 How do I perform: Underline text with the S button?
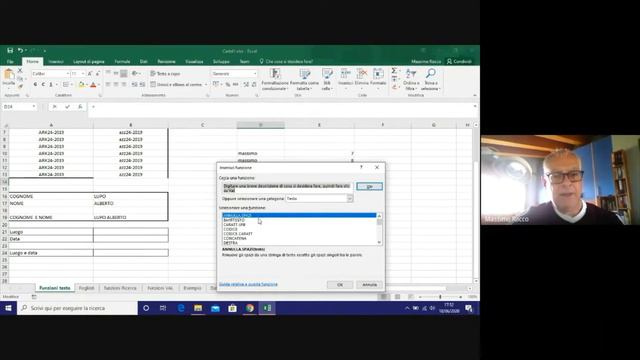(x=51, y=84)
